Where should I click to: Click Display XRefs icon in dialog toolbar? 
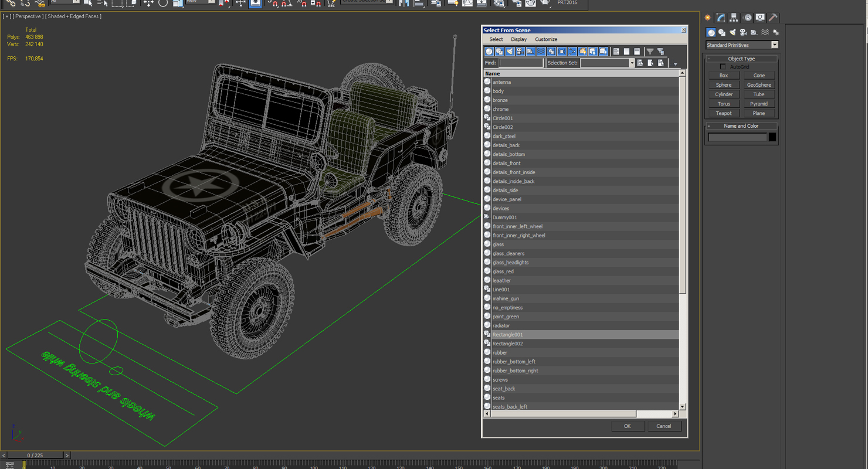pyautogui.click(x=562, y=52)
